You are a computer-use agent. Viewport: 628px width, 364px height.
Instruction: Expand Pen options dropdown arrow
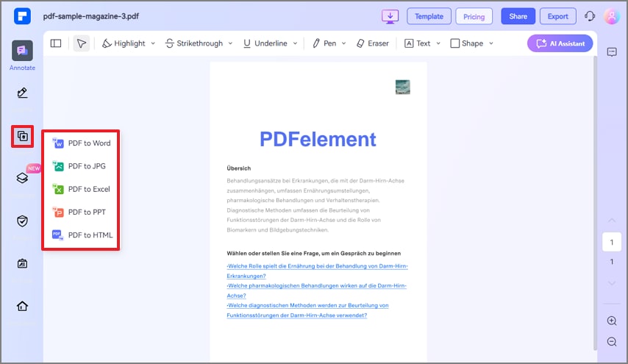[x=343, y=43]
